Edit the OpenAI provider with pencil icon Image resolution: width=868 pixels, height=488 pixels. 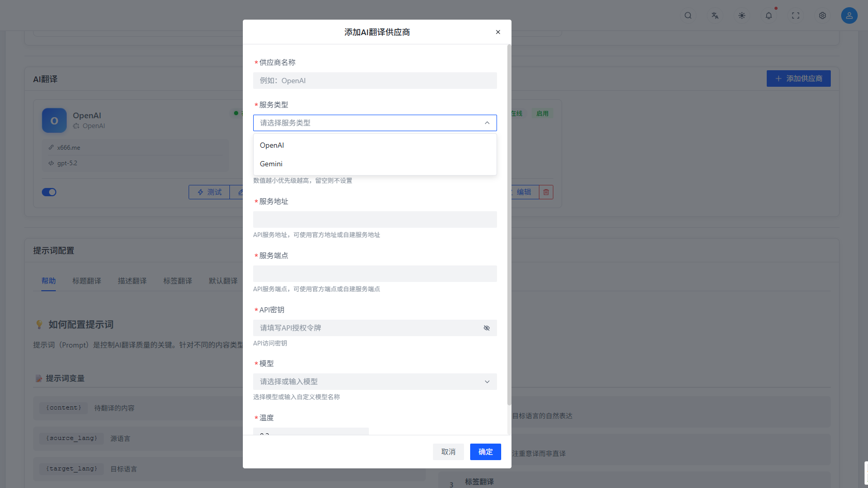[523, 192]
